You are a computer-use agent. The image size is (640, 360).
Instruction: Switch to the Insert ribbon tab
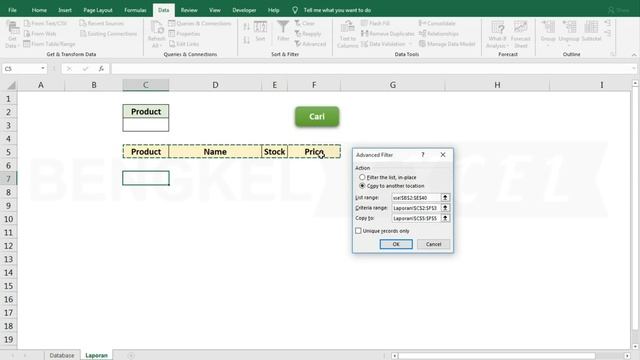point(65,10)
